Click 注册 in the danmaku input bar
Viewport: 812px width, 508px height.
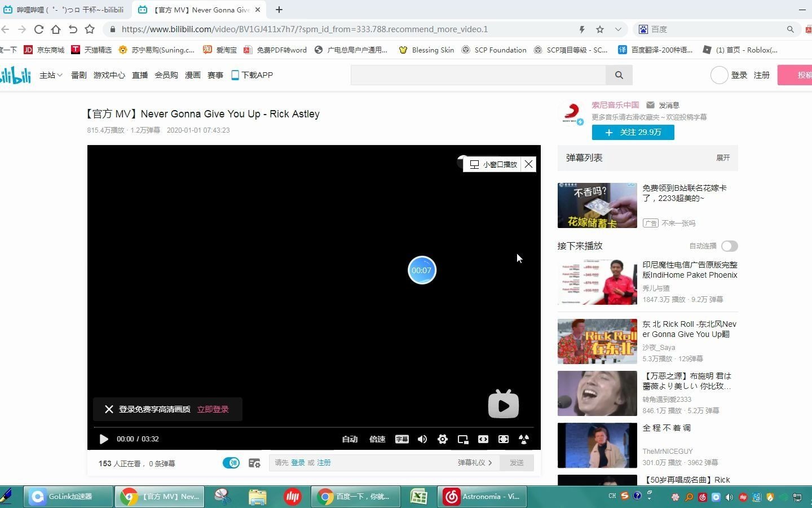coord(324,463)
